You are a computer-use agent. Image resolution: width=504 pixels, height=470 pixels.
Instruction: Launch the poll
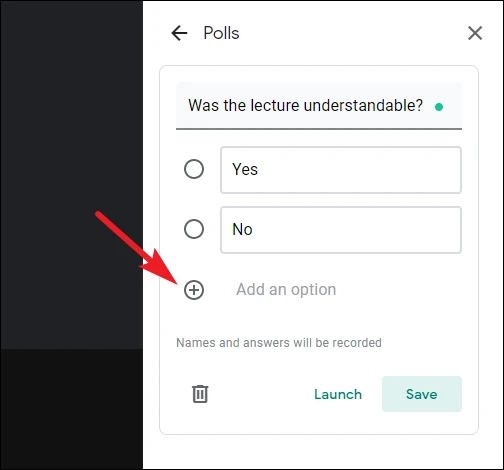(x=338, y=394)
